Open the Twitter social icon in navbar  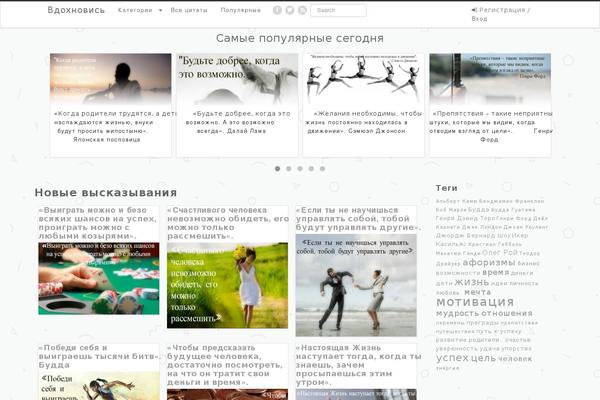point(290,10)
